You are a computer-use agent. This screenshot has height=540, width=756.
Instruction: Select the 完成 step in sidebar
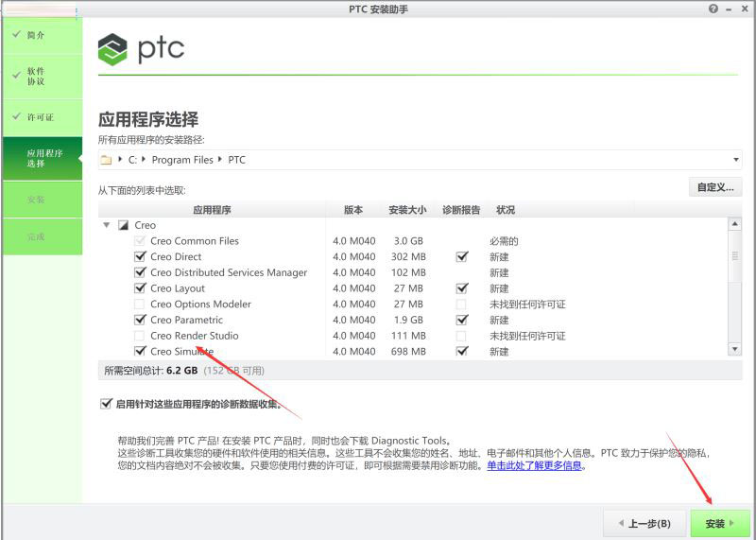click(43, 236)
